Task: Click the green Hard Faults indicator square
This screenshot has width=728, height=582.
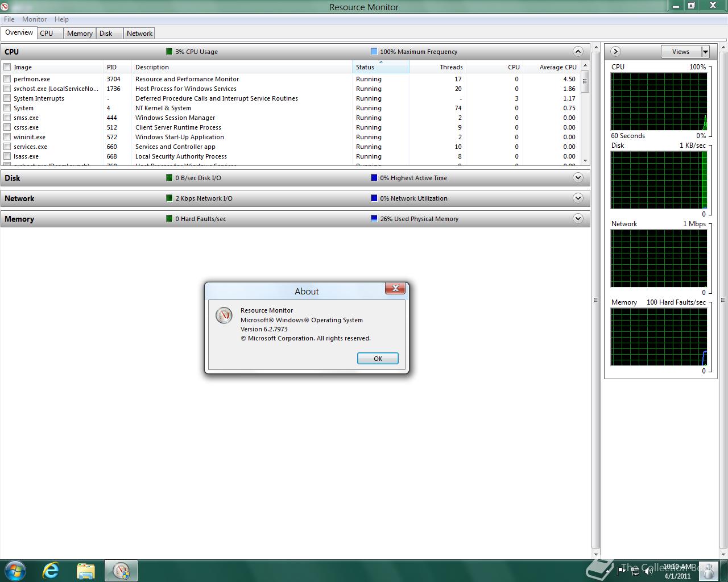Action: coord(169,218)
